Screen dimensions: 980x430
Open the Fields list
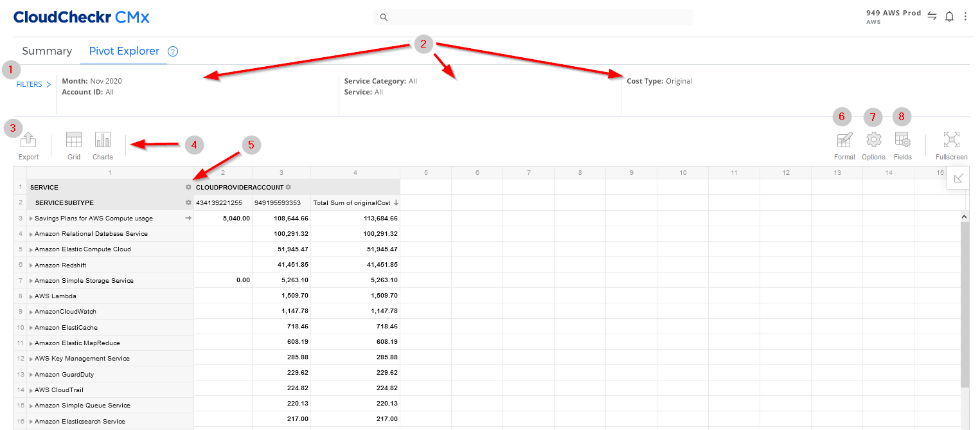point(902,139)
